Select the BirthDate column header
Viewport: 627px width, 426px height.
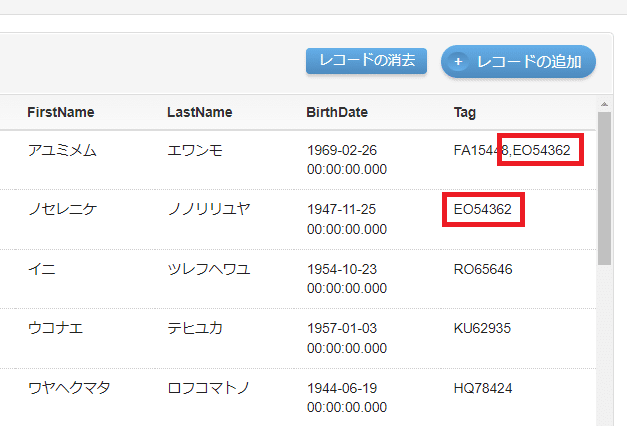click(x=337, y=112)
